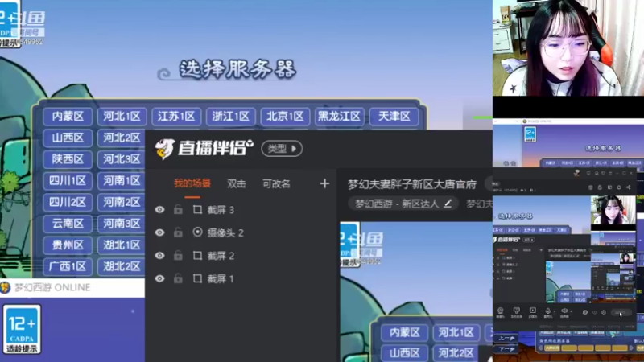Expand the 类型 dropdown button
Image resolution: width=644 pixels, height=362 pixels.
[282, 149]
